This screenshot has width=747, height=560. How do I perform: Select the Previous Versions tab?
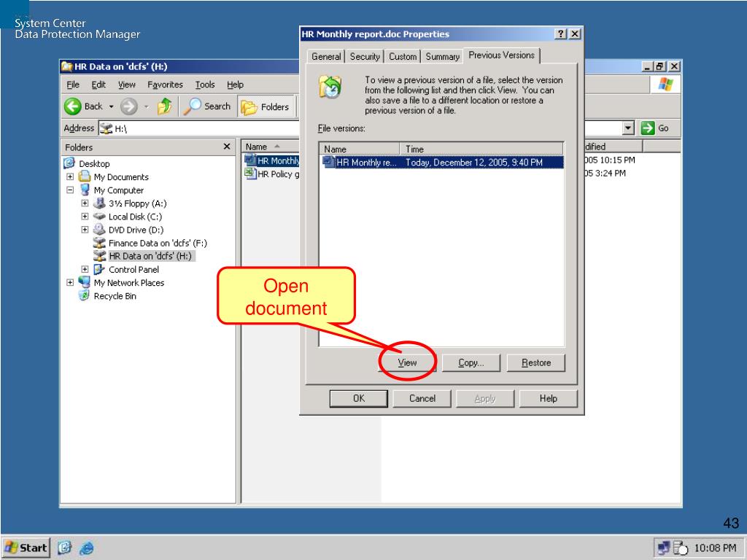click(501, 55)
